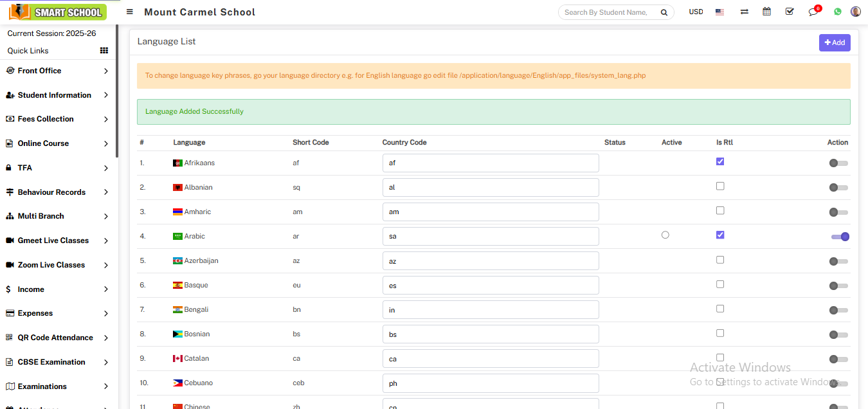Disable the Arabic language action toggle
The width and height of the screenshot is (868, 409).
[840, 237]
